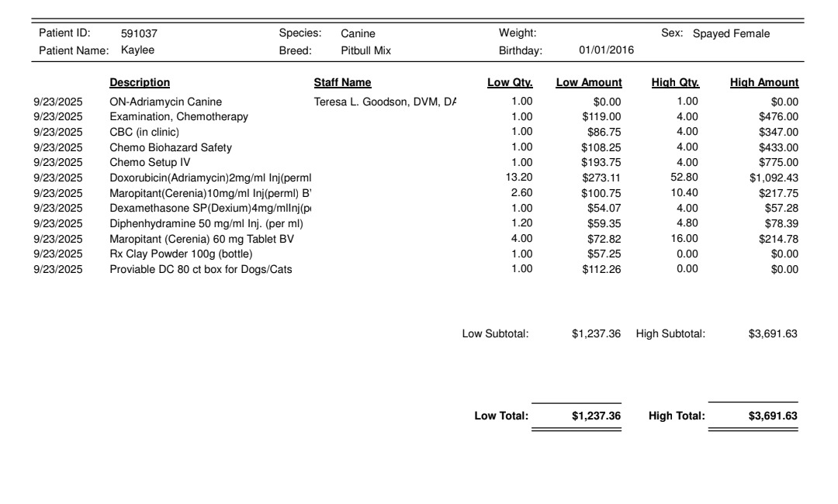838x504 pixels.
Task: Select the High Amount column header
Action: point(764,83)
